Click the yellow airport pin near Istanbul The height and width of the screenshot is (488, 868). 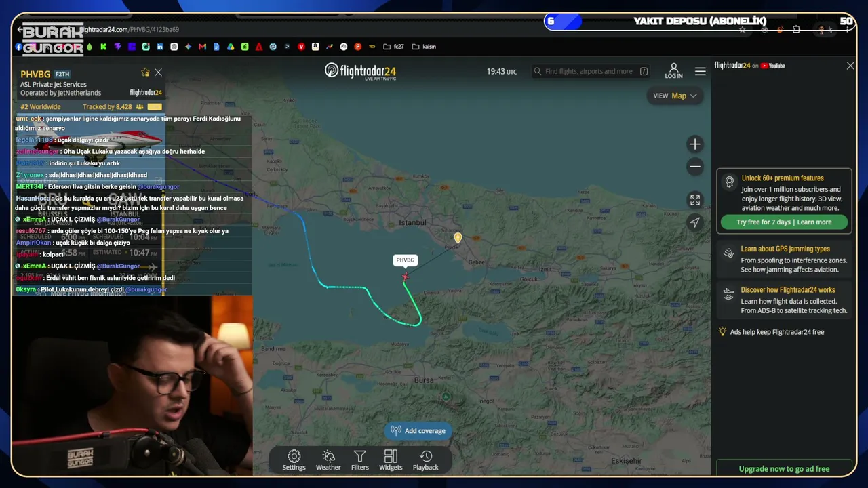click(458, 238)
